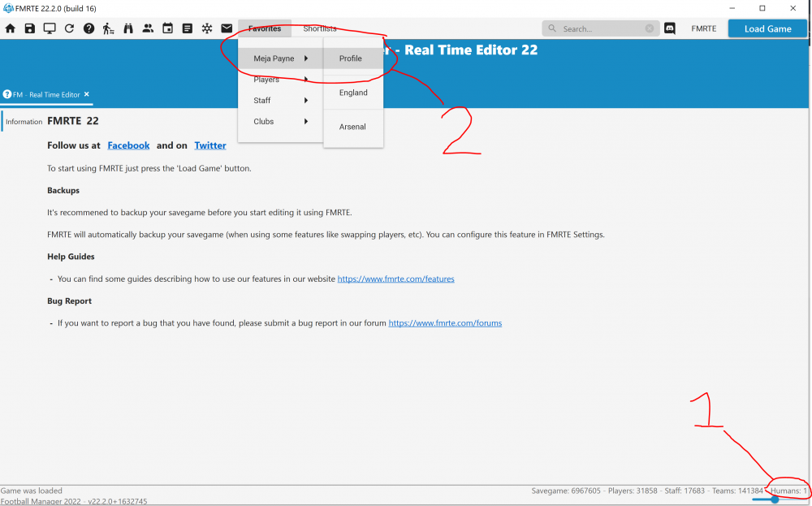Image resolution: width=812 pixels, height=506 pixels.
Task: Open the Facebook link
Action: pos(128,145)
